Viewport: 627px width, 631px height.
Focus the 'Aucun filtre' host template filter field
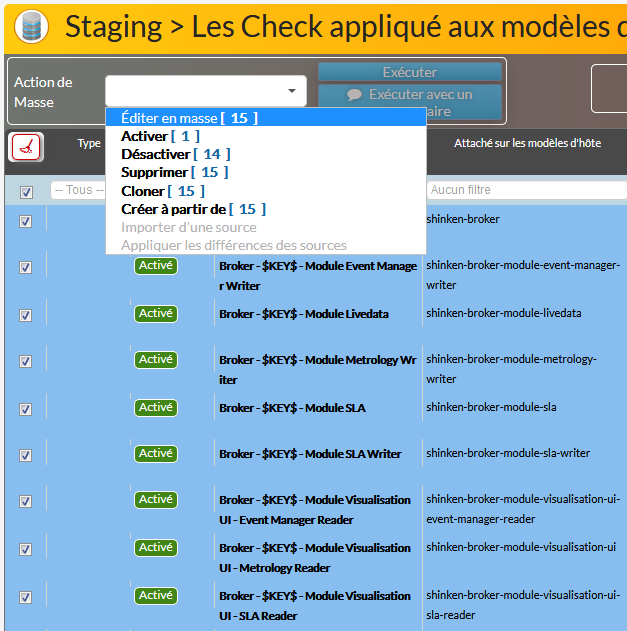(x=526, y=190)
